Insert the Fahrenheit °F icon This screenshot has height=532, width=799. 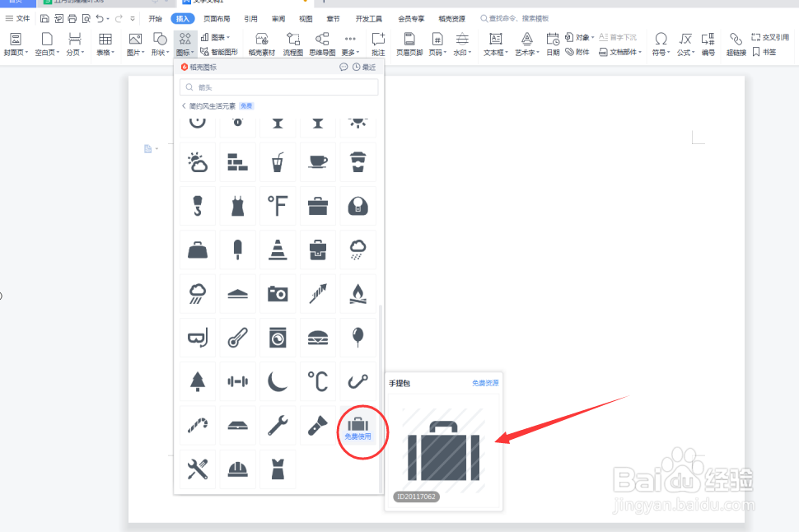pyautogui.click(x=278, y=207)
